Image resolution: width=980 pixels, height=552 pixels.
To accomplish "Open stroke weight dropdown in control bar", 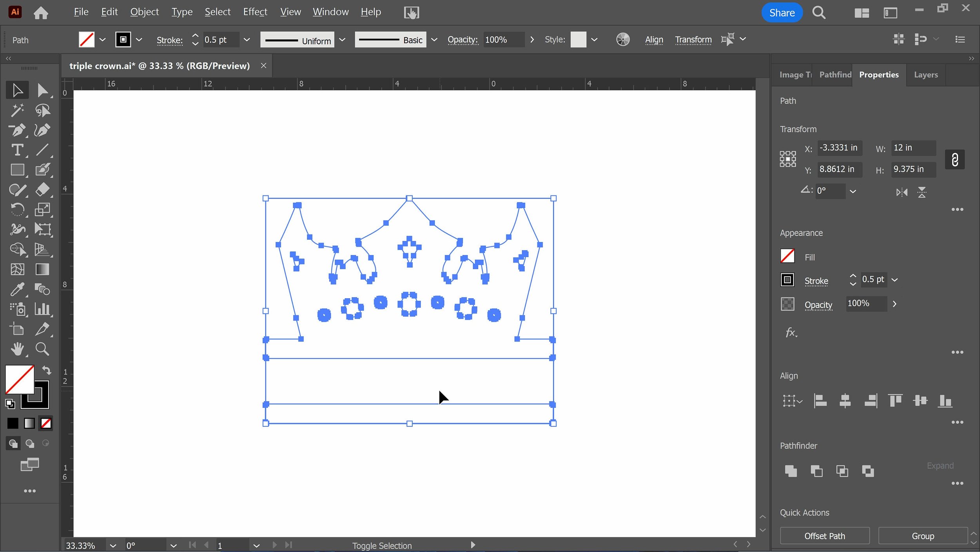I will pos(247,40).
